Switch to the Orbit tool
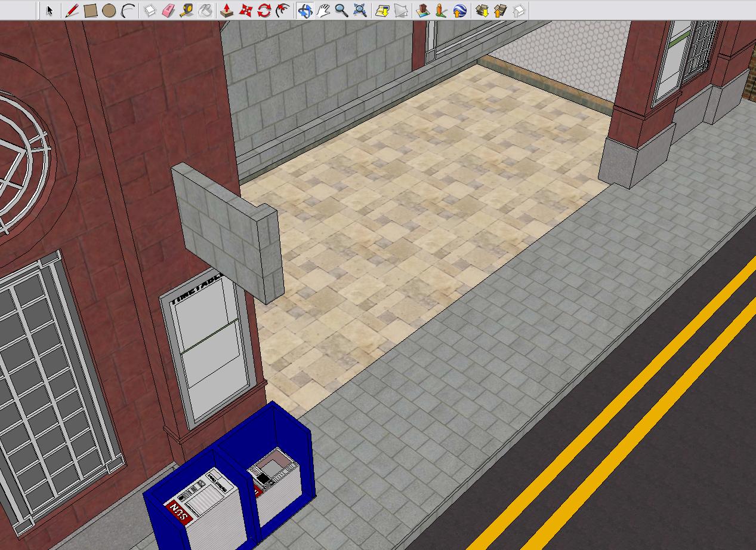The height and width of the screenshot is (550, 756). (305, 11)
